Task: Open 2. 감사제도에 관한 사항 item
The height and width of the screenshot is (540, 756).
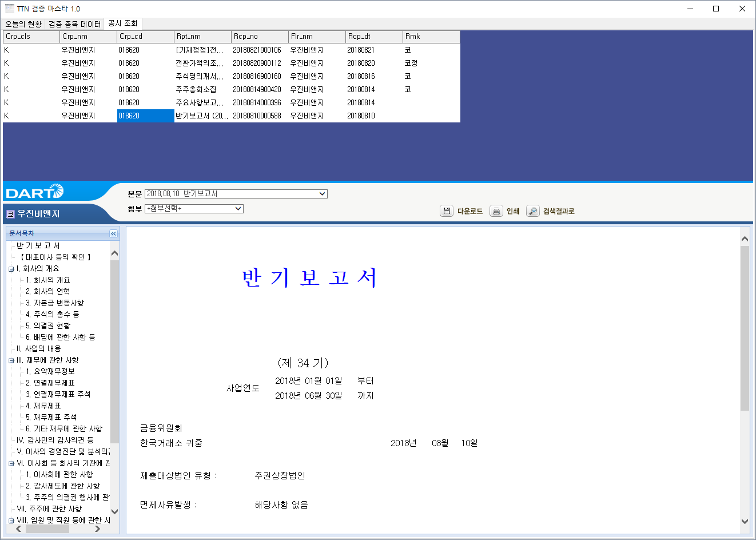Action: pos(62,486)
